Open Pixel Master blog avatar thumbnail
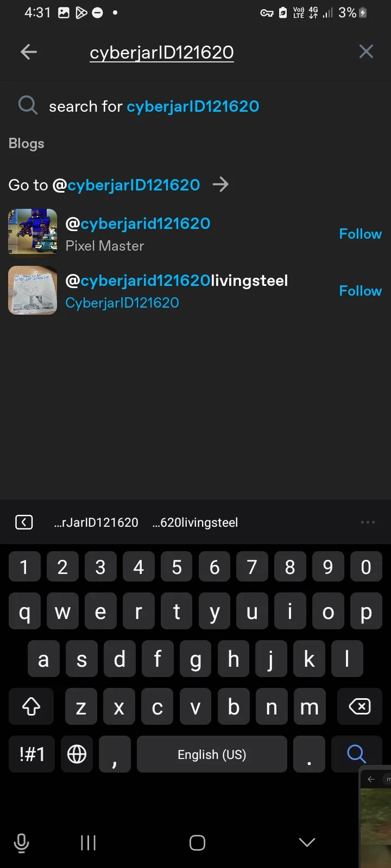Screen dimensions: 391x868 (33, 232)
